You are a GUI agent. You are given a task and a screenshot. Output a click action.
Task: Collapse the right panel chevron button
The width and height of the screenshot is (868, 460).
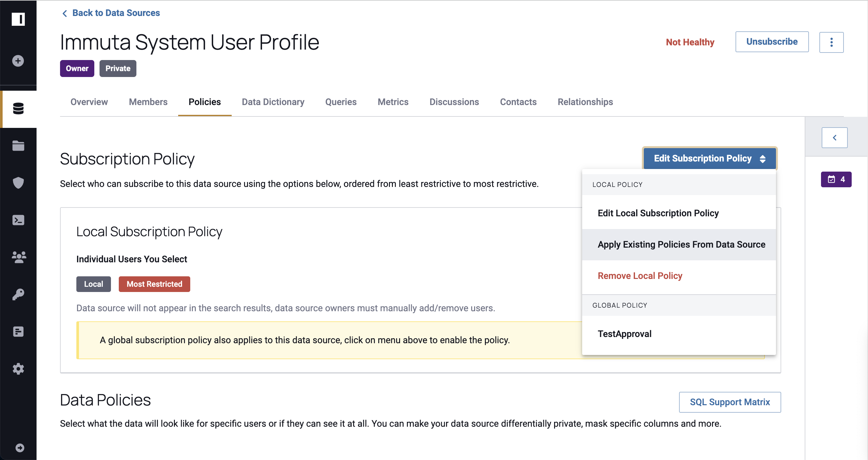tap(835, 137)
